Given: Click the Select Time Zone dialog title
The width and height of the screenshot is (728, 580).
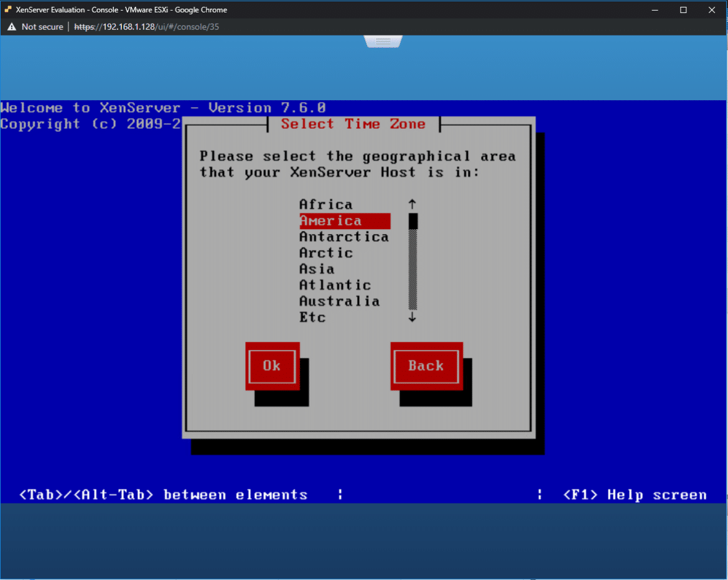Looking at the screenshot, I should 353,124.
